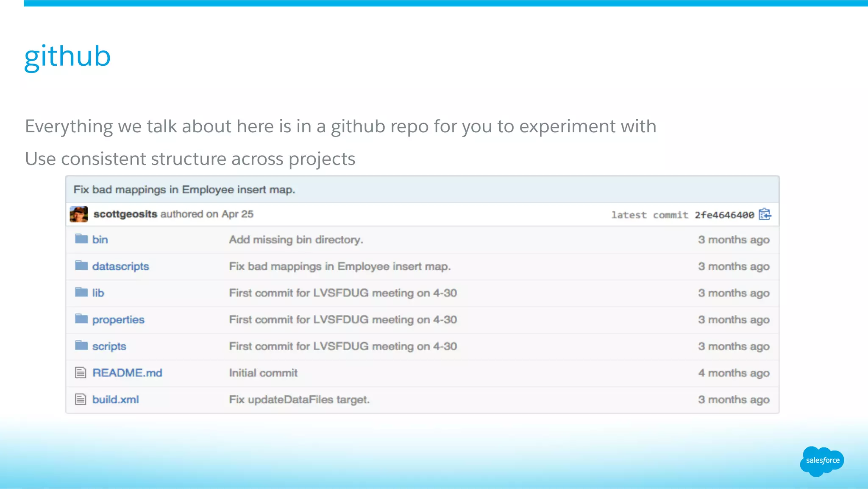Click the datascripts folder icon
The image size is (868, 489).
coord(81,265)
